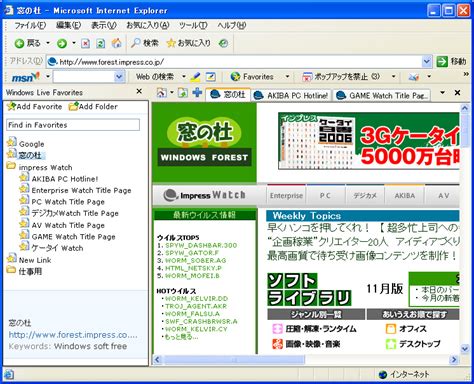Open the 表示(V) menu
474x384 pixels.
click(x=104, y=25)
